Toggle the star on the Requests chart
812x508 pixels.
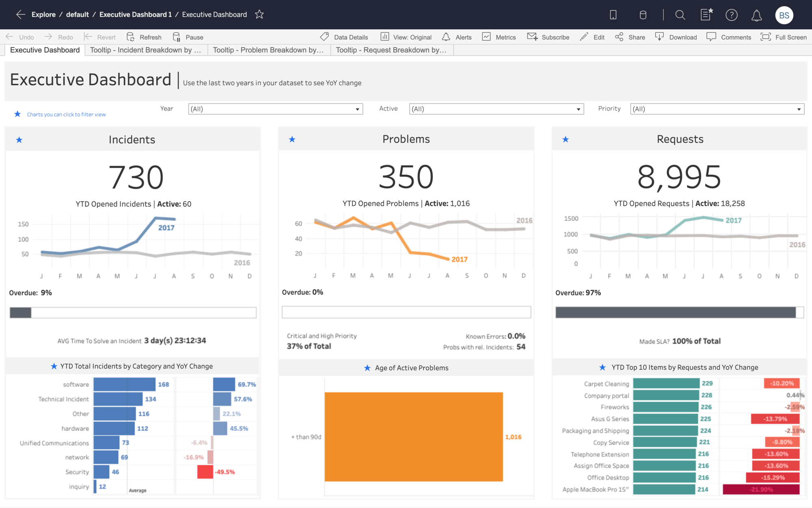point(565,139)
